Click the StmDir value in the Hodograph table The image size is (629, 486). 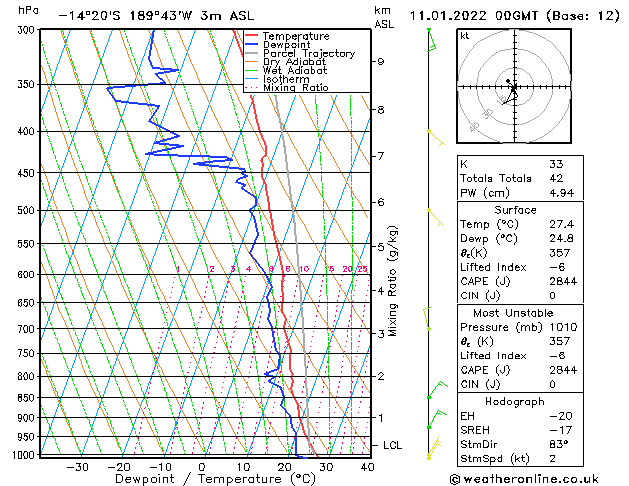pyautogui.click(x=559, y=444)
